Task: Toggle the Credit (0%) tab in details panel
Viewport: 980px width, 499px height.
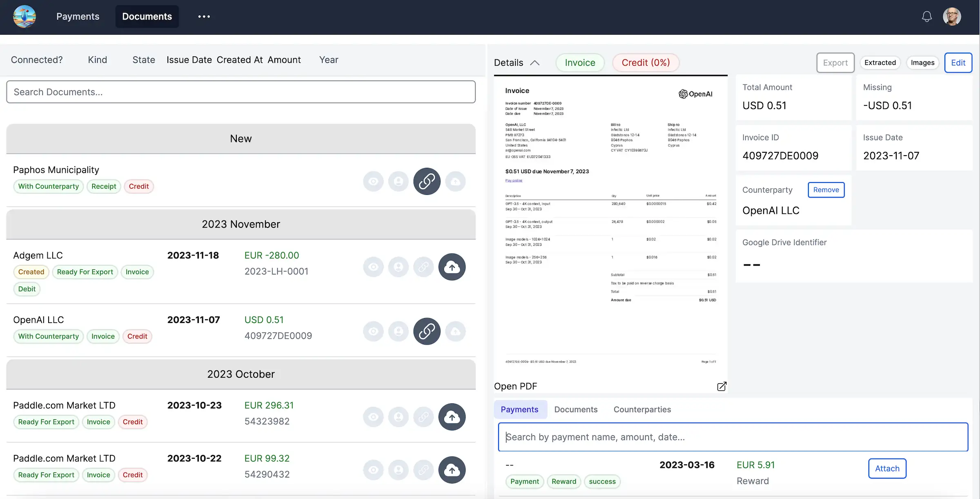Action: click(646, 62)
